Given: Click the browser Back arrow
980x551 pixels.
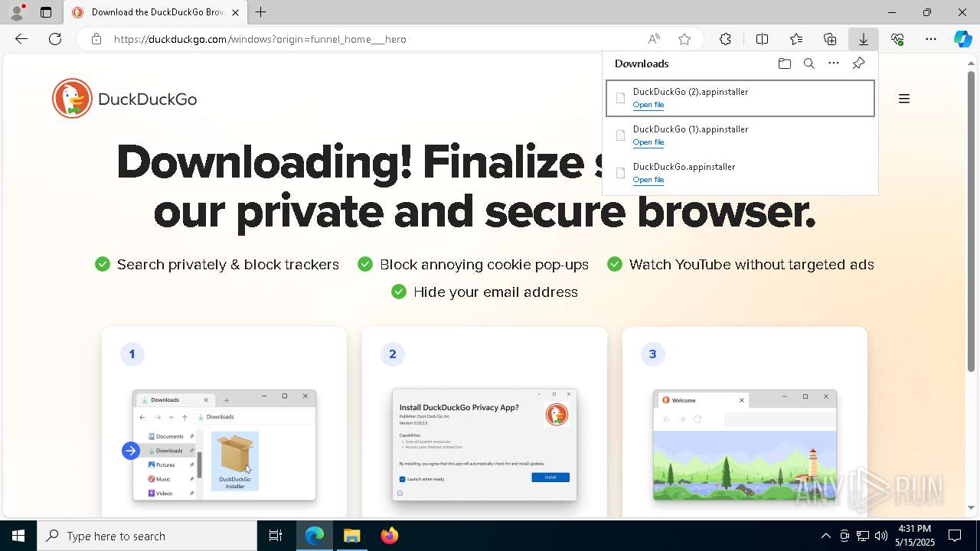Looking at the screenshot, I should pos(21,39).
